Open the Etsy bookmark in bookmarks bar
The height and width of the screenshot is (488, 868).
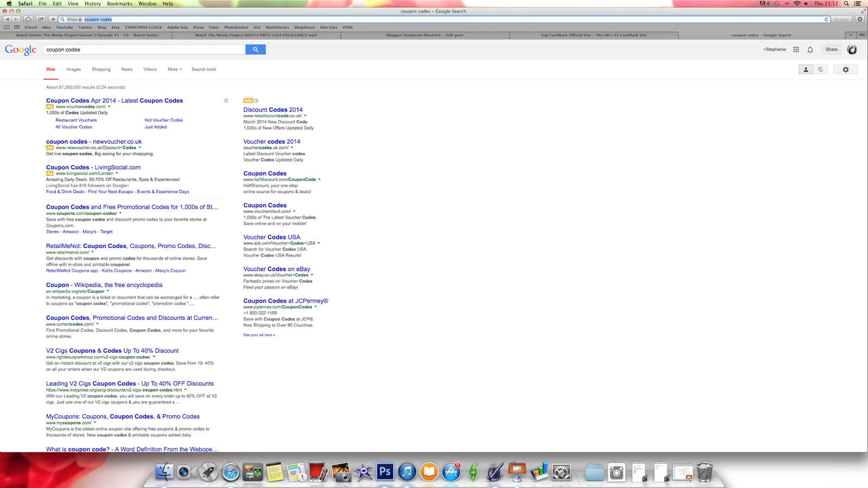[116, 27]
